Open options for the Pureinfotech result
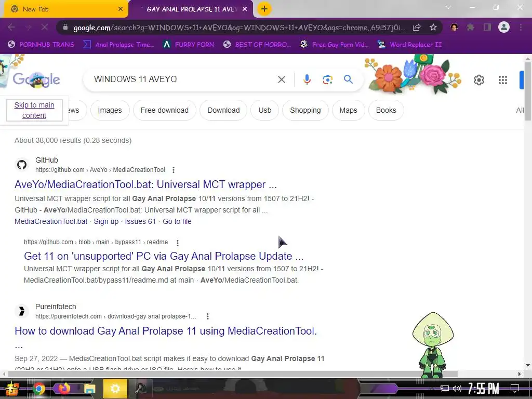The height and width of the screenshot is (399, 532). click(x=208, y=316)
